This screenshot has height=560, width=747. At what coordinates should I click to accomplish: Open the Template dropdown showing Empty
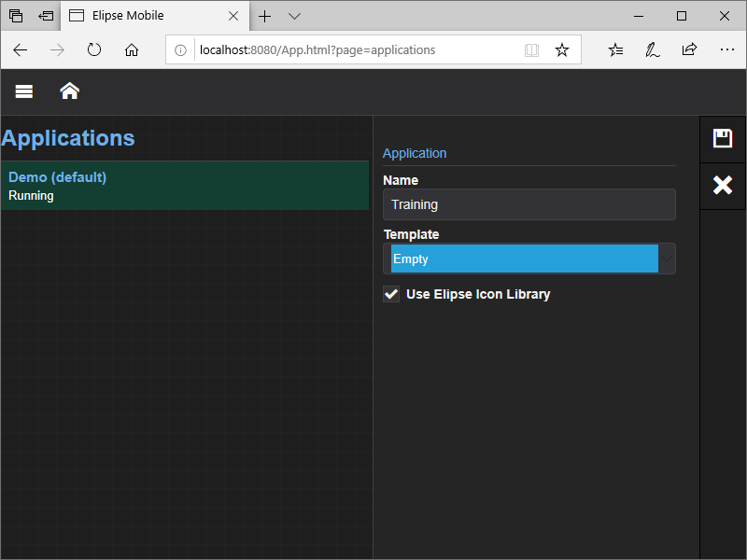pos(529,259)
